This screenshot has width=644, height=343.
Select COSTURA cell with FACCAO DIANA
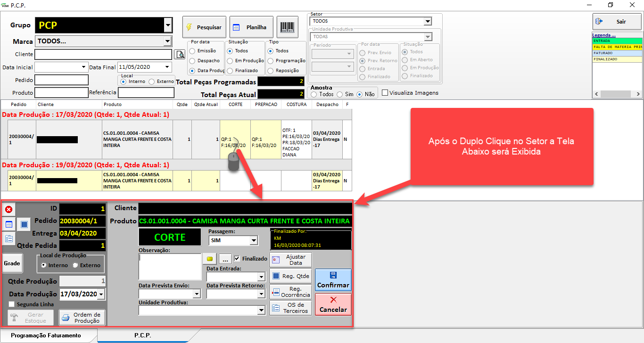[x=297, y=139]
